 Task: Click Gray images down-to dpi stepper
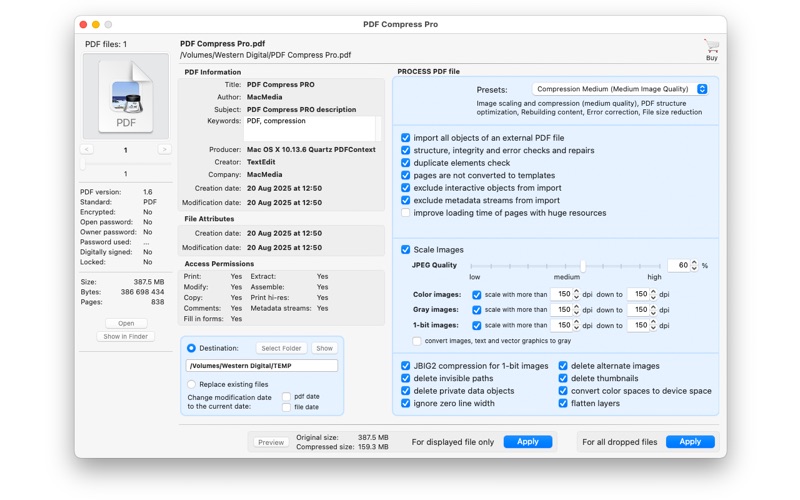tap(653, 310)
